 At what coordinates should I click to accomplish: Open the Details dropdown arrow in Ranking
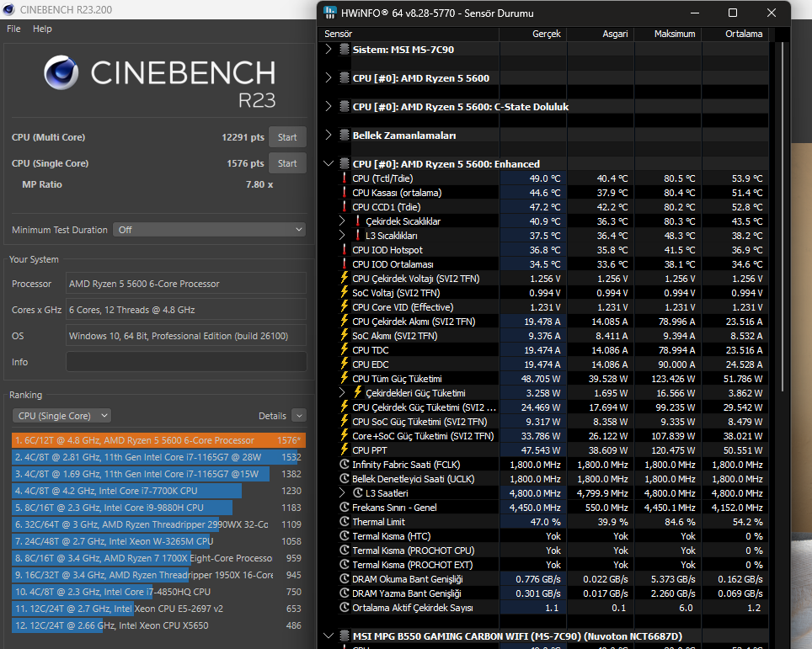click(299, 415)
